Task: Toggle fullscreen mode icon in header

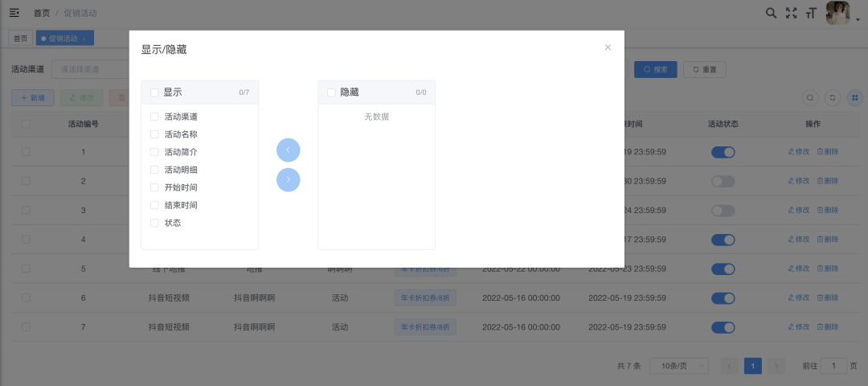Action: tap(792, 13)
